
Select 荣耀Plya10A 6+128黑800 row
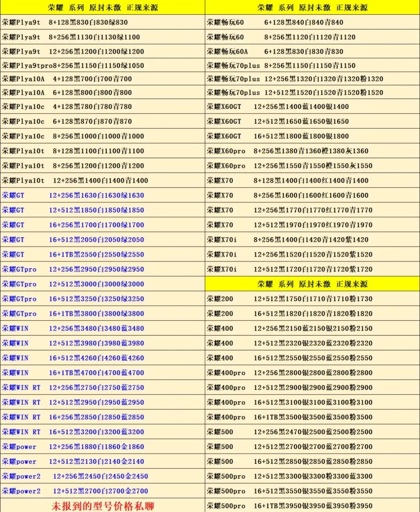(103, 93)
